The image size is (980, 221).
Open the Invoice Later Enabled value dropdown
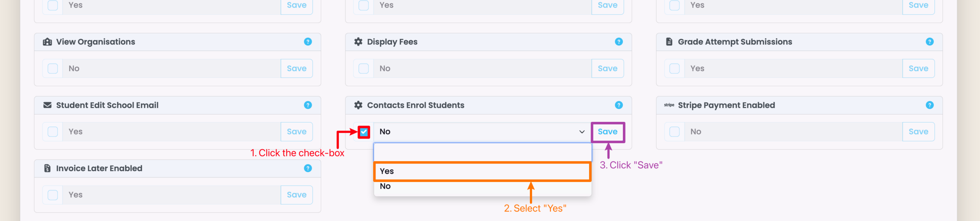[x=171, y=195]
